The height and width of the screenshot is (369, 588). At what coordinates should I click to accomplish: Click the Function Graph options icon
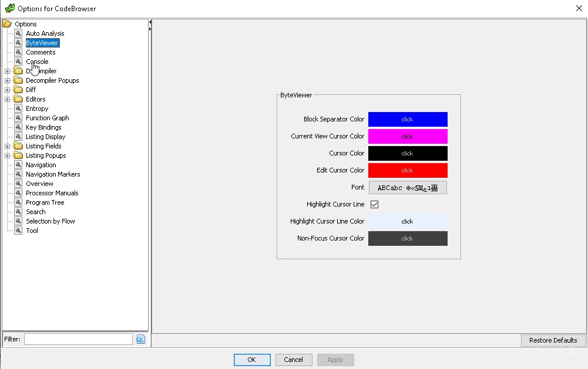click(x=18, y=118)
